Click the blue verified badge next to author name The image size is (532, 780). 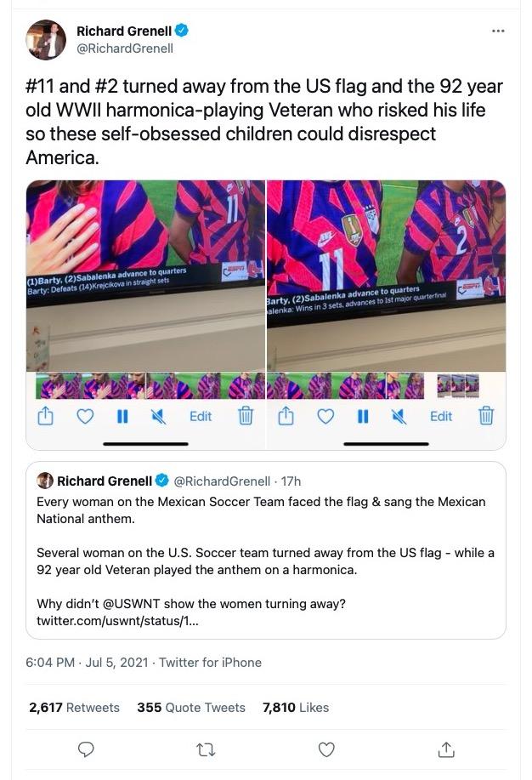(x=182, y=31)
